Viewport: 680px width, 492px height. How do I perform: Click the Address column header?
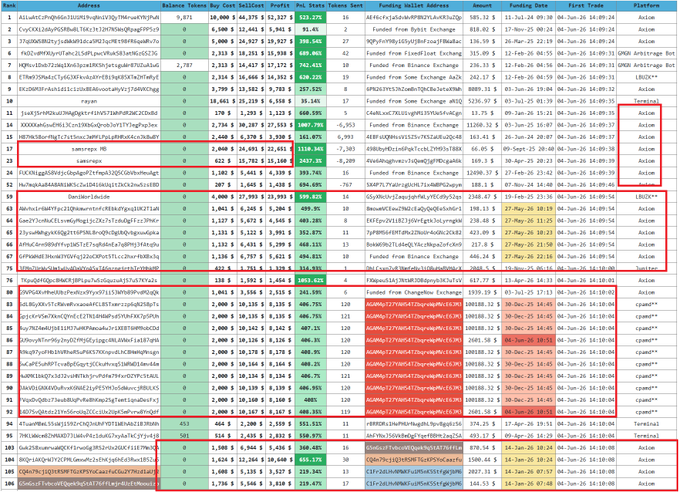click(x=89, y=6)
